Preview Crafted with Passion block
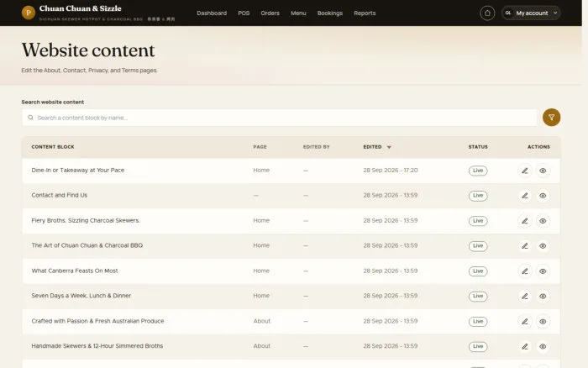 [x=543, y=322]
